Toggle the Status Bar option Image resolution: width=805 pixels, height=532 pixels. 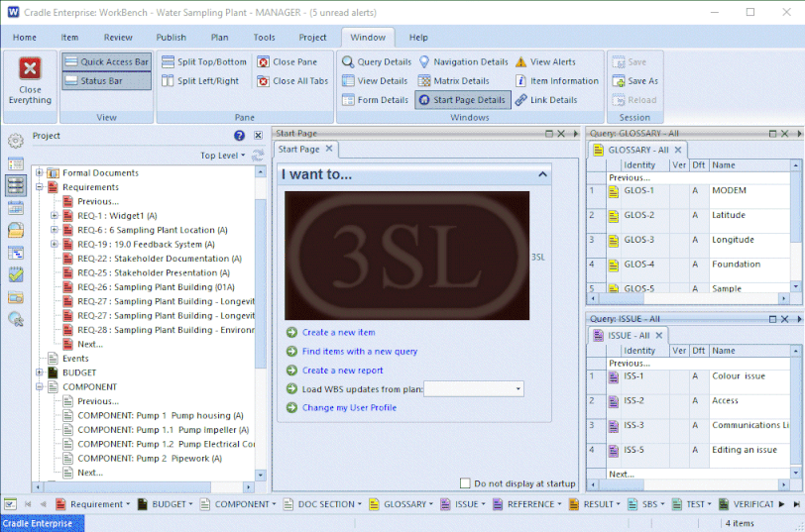tap(107, 81)
